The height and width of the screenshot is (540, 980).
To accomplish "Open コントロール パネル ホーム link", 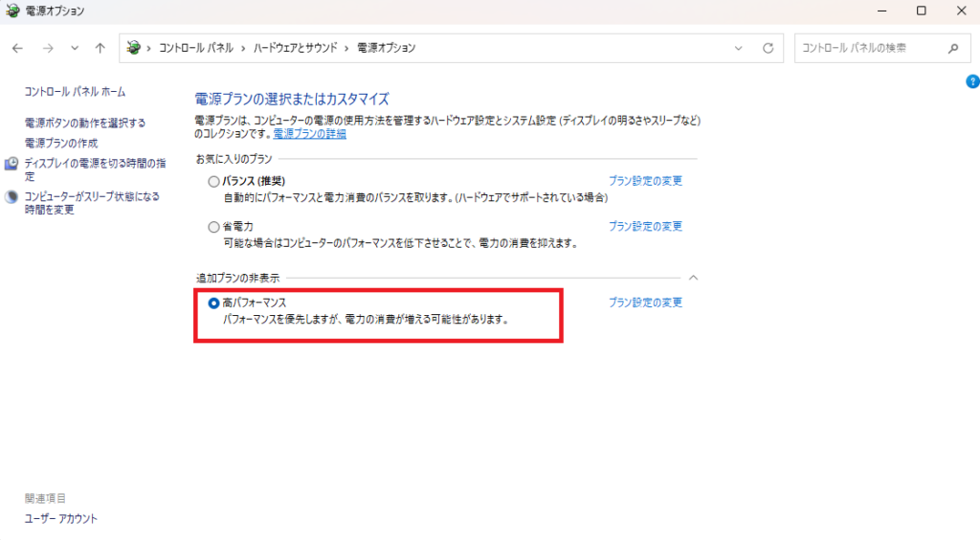I will (75, 92).
